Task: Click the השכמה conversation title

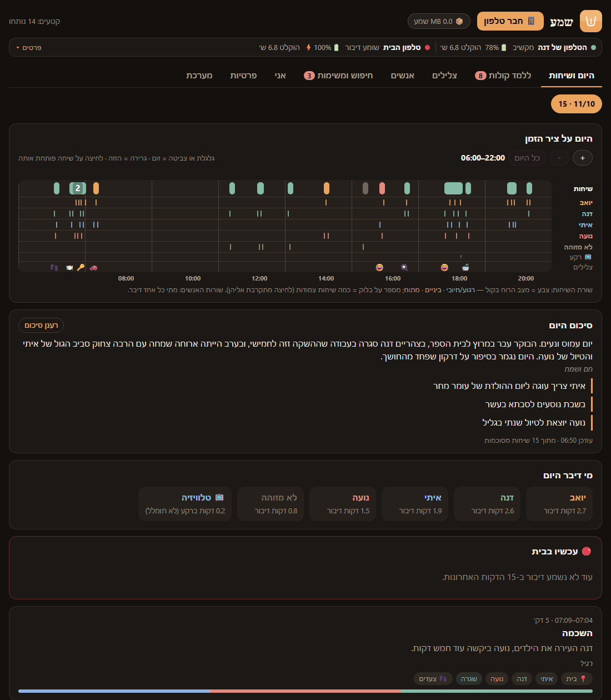Action: click(577, 633)
